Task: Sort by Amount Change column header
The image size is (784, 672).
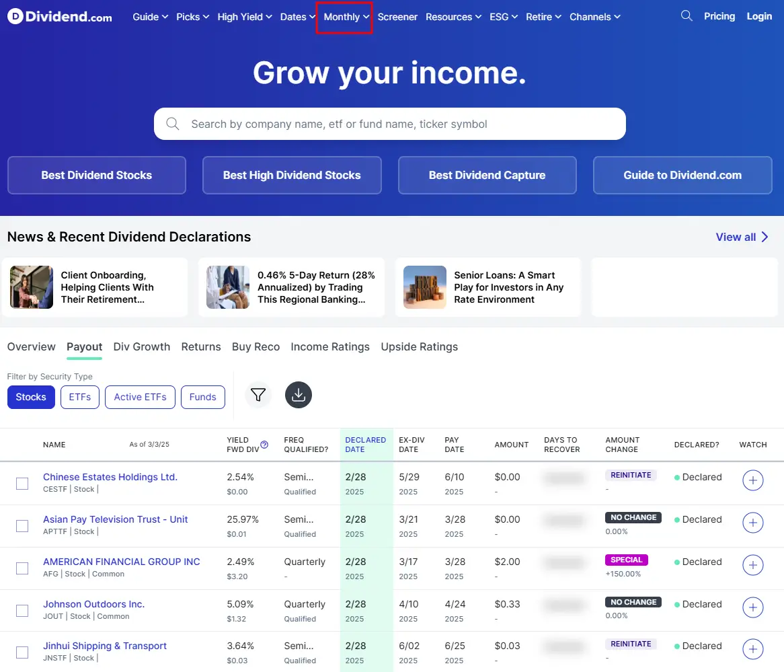Action: point(623,445)
